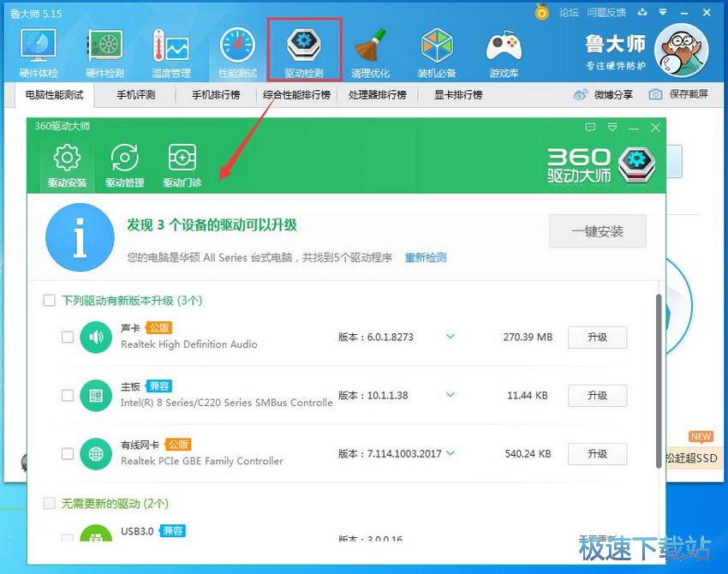Click Realtek High Definition Audio text

point(189,344)
